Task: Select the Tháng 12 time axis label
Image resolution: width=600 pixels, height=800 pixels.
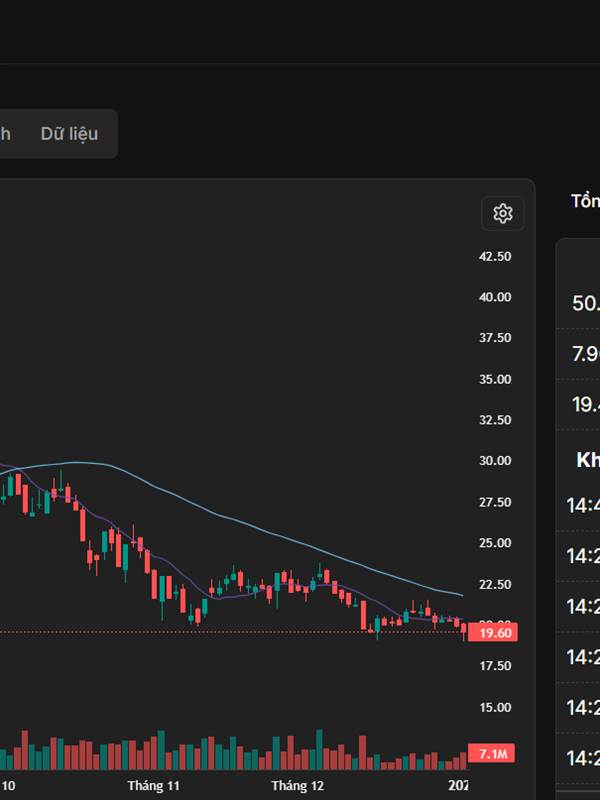Action: click(x=298, y=786)
